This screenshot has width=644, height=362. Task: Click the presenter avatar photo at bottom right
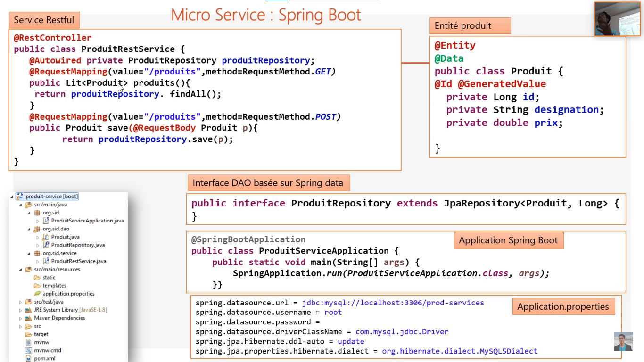click(623, 341)
